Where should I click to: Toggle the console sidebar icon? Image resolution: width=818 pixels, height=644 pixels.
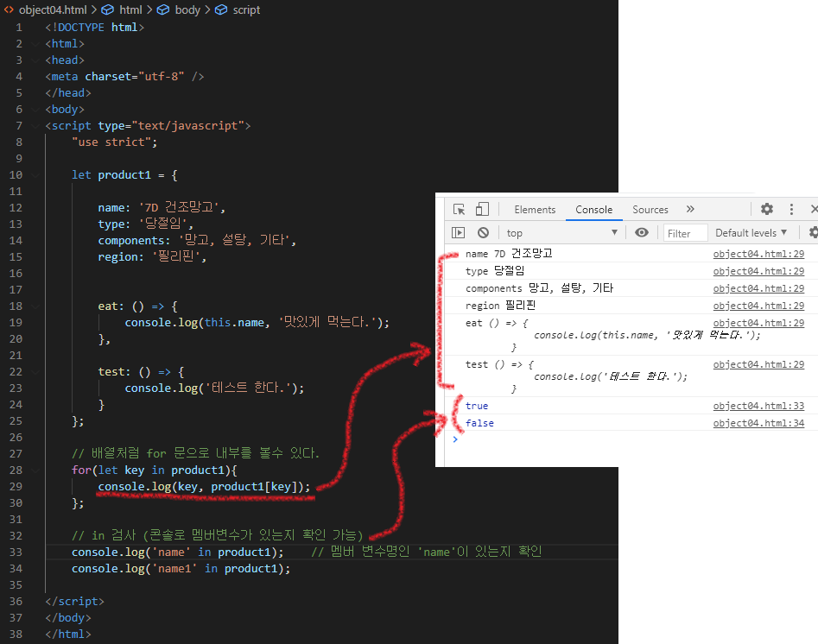[458, 232]
